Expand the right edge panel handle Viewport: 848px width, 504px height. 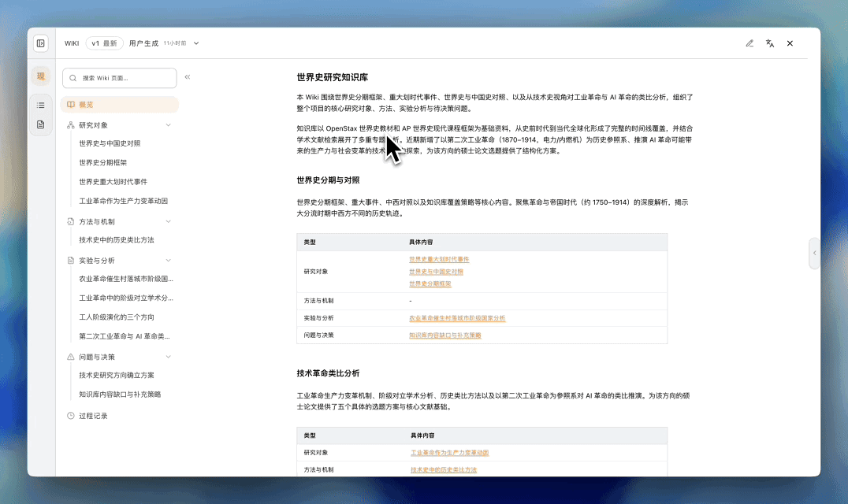tap(814, 253)
